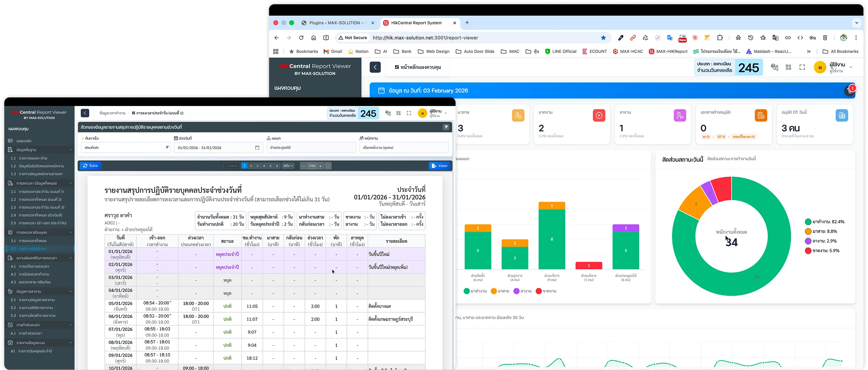
Task: Open the แดชบอร์ด dashboard icon in sidebar
Action: click(10, 141)
